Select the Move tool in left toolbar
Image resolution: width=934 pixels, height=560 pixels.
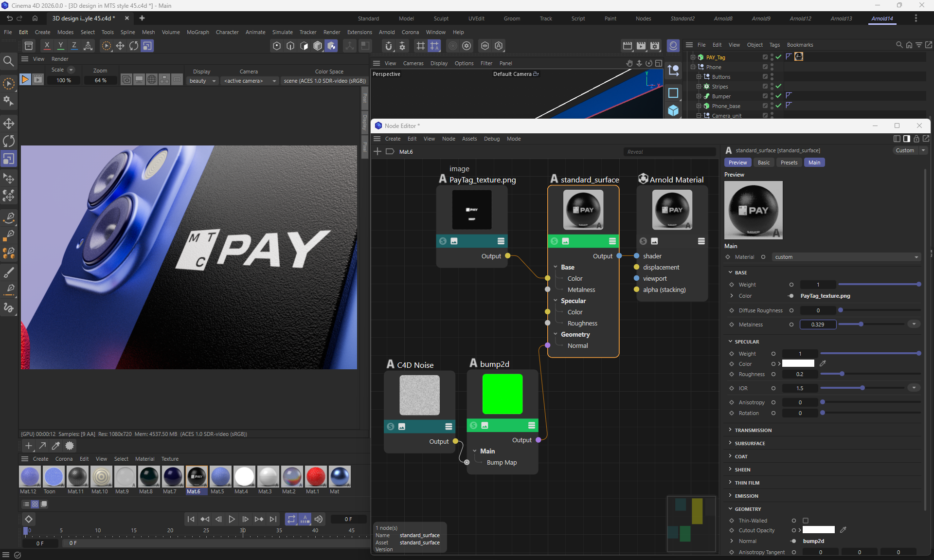click(x=9, y=123)
